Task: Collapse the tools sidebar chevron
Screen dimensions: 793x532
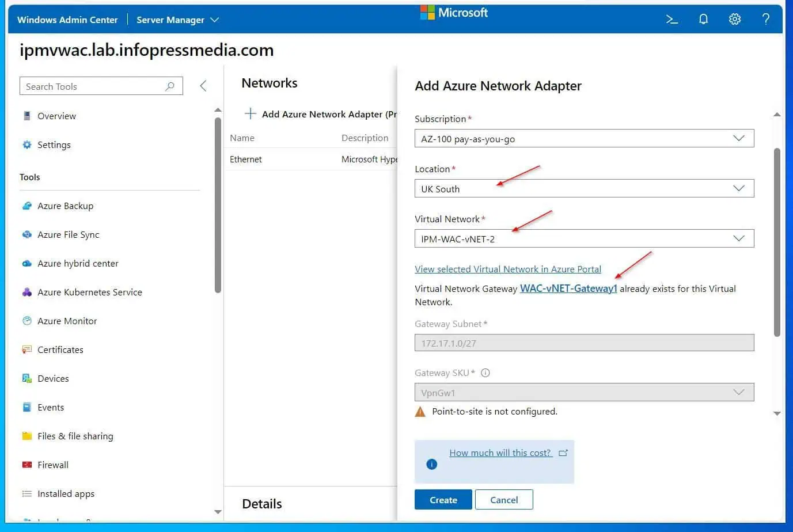Action: (203, 86)
